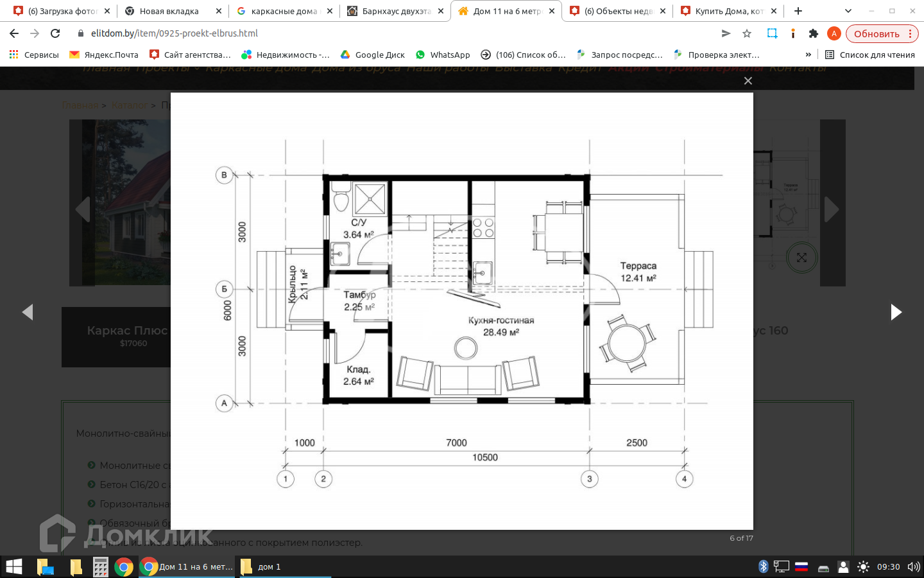Open the calculator from the taskbar

(100, 566)
